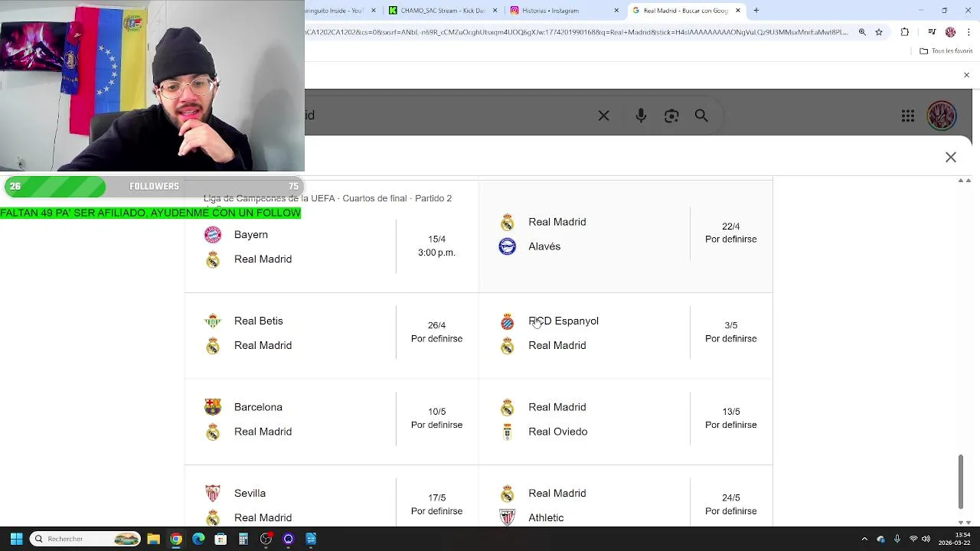Click the Athletic club crest
This screenshot has height=551, width=980.
pos(507,518)
